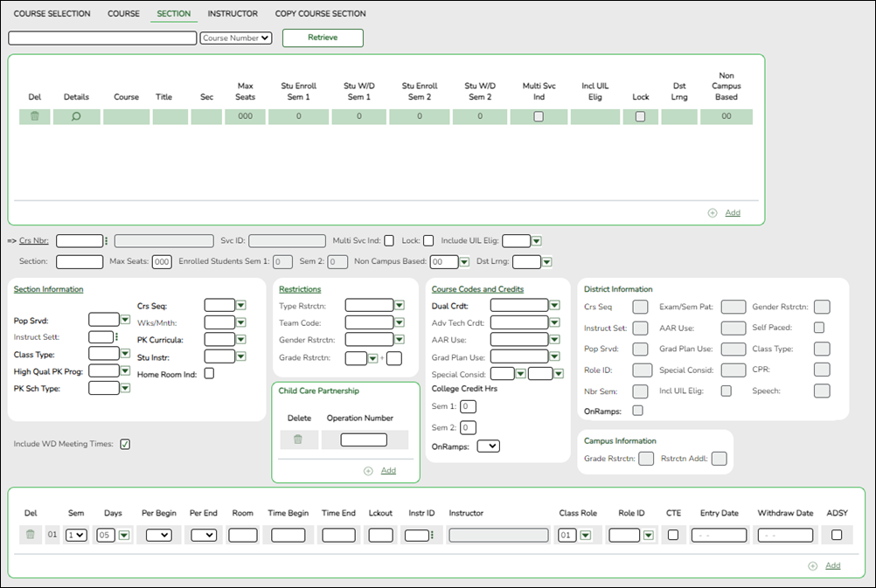The height and width of the screenshot is (588, 876).
Task: Open the Copy Course Section tab
Action: pyautogui.click(x=320, y=14)
